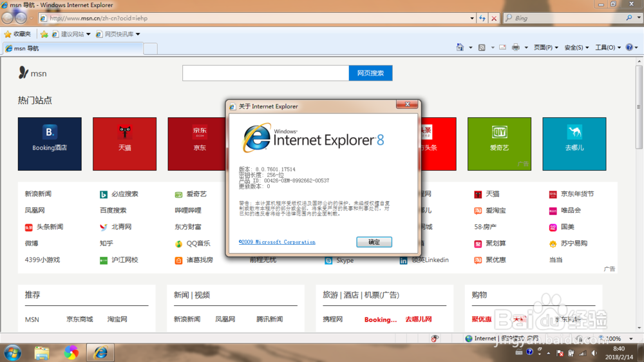Click the printer icon
This screenshot has height=362, width=644.
pyautogui.click(x=516, y=47)
